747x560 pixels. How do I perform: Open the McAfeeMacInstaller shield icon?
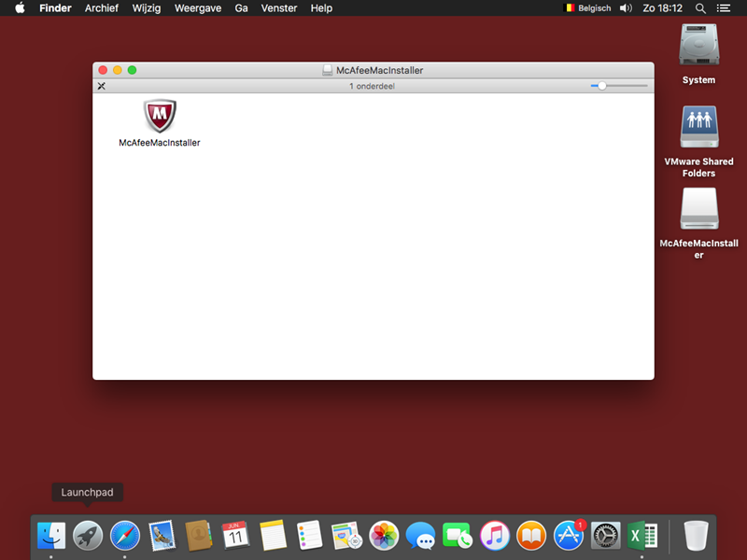pos(160,116)
